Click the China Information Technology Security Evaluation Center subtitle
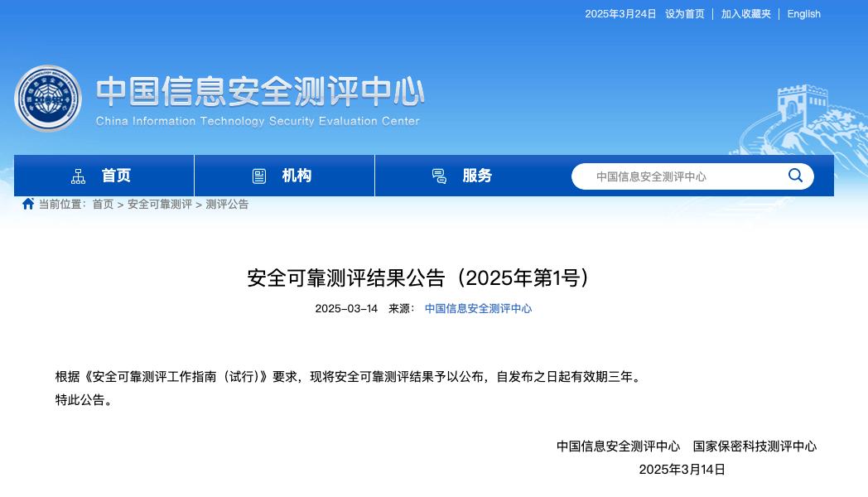This screenshot has height=497, width=868. [258, 121]
